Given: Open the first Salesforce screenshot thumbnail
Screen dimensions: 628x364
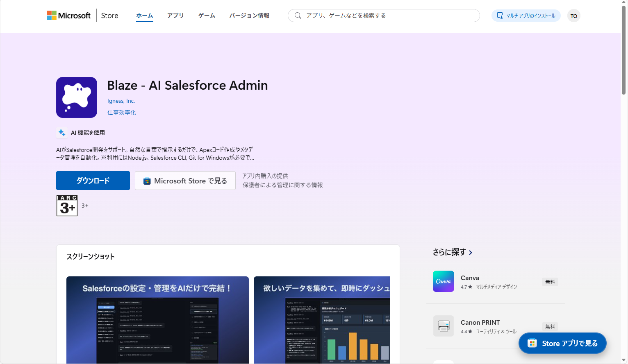Looking at the screenshot, I should [x=157, y=320].
